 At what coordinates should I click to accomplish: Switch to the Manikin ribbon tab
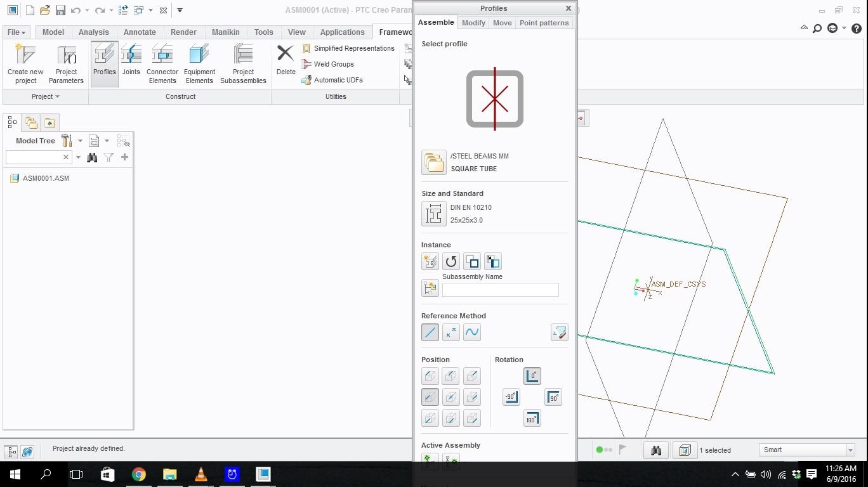click(x=226, y=32)
